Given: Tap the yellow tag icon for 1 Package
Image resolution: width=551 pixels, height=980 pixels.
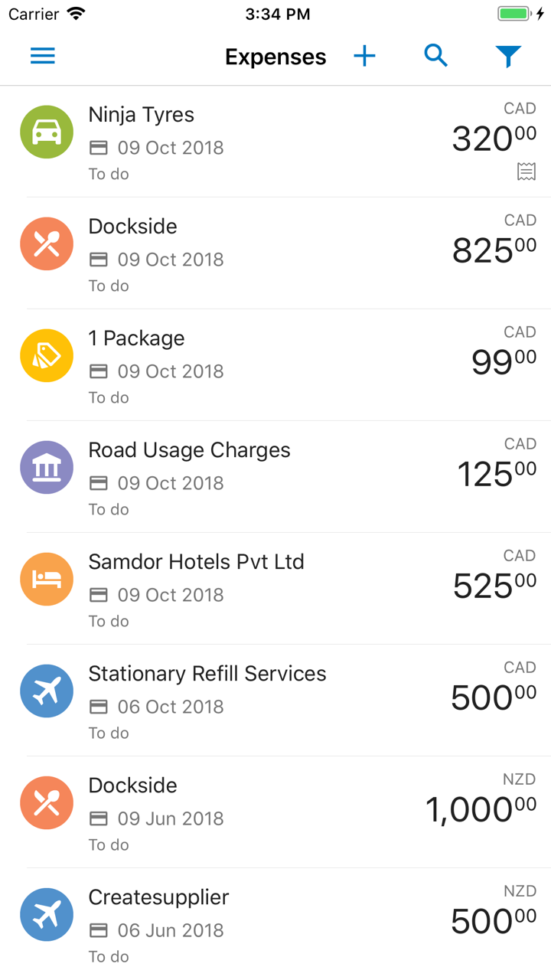Looking at the screenshot, I should tap(47, 356).
